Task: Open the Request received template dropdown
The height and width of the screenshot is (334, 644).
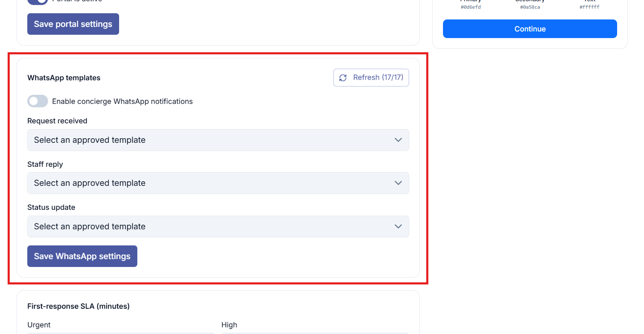Action: click(218, 140)
